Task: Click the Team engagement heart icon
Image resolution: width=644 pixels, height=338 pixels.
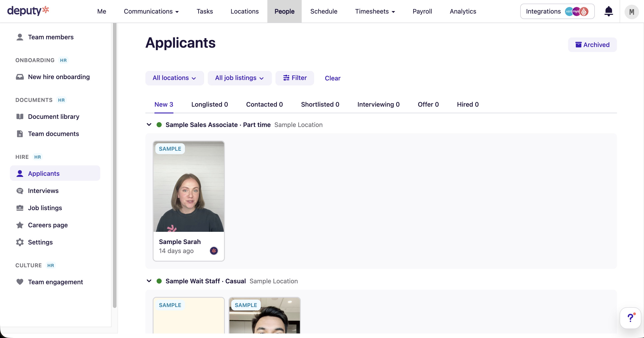Action: point(20,282)
